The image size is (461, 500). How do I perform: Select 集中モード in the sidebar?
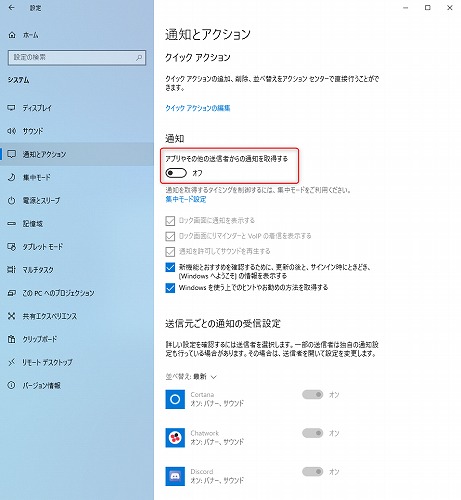click(x=77, y=177)
